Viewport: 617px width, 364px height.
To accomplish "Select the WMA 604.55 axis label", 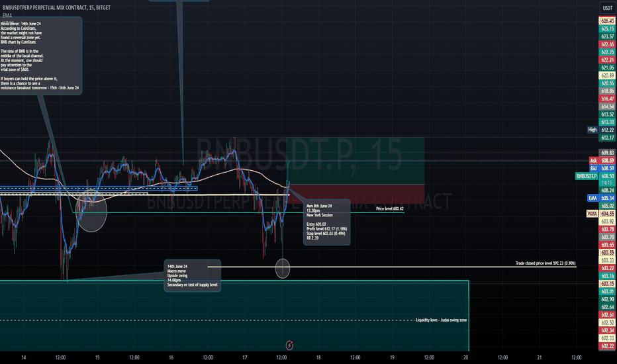I will [601, 214].
